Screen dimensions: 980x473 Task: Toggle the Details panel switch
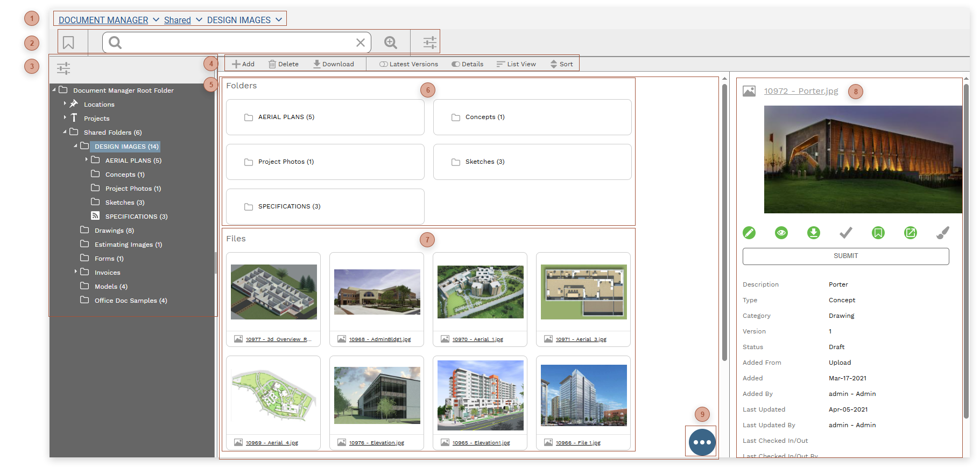(456, 64)
